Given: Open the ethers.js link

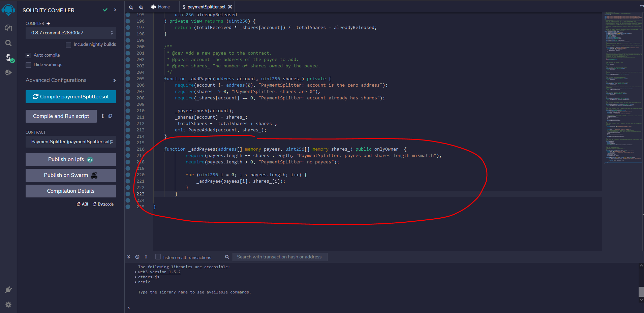Looking at the screenshot, I should click(x=149, y=277).
